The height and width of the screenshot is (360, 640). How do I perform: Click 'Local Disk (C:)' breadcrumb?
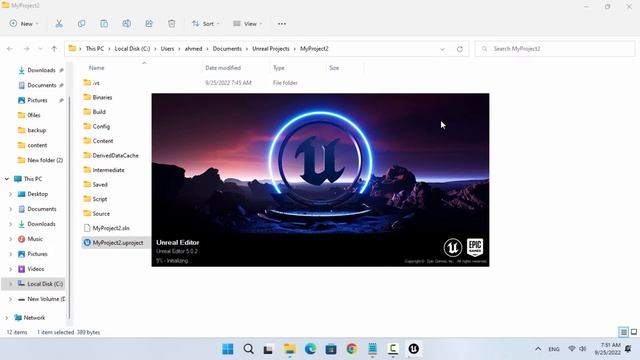[x=132, y=49]
